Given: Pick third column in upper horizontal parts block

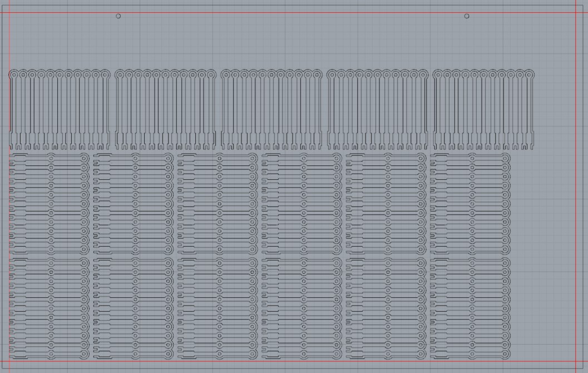Looking at the screenshot, I should [x=218, y=204].
